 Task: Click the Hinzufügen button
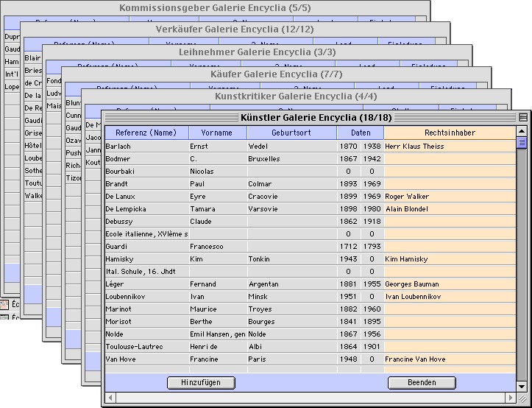click(x=201, y=382)
